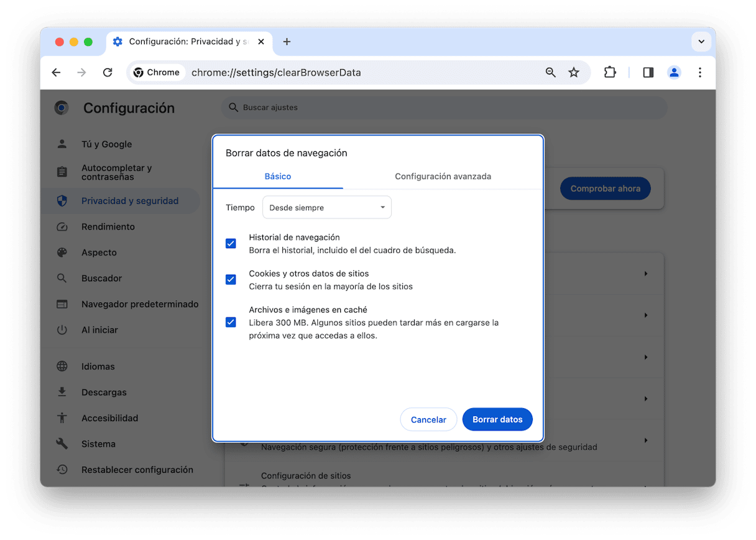
Task: Close the Configuración tab
Action: (261, 42)
